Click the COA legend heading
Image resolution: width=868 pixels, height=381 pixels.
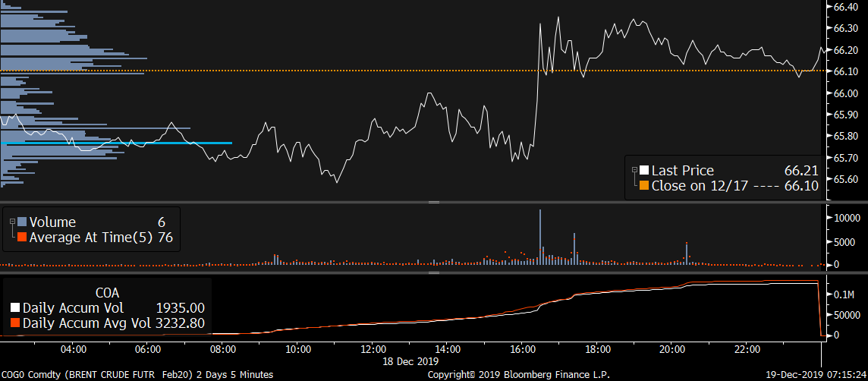pos(108,293)
